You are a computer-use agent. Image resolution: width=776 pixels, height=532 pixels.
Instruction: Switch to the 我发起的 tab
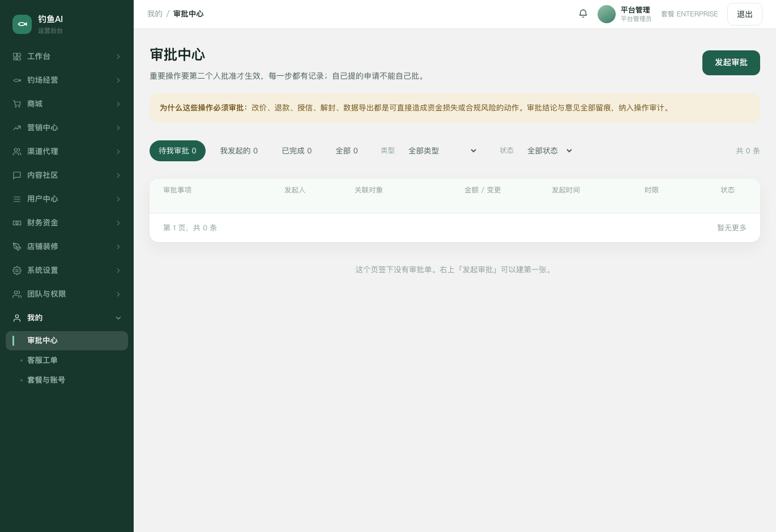click(x=239, y=151)
